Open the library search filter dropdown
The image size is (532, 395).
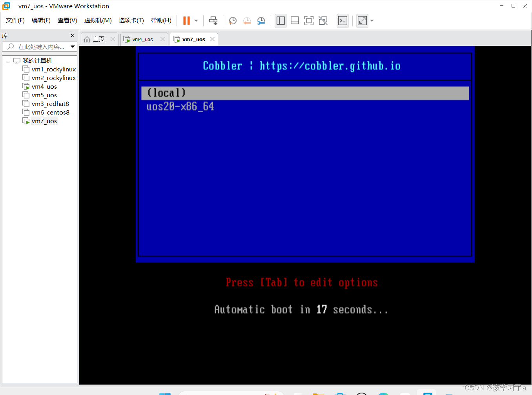73,47
